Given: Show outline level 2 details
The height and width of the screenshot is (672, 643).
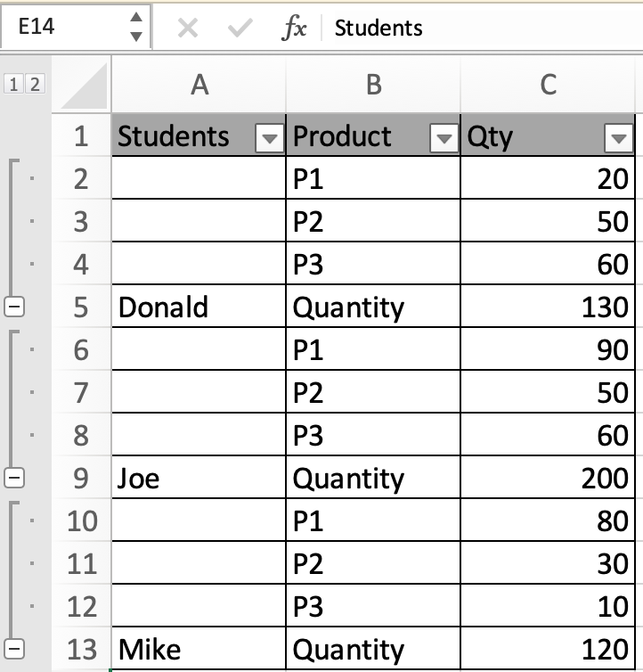Looking at the screenshot, I should tap(35, 84).
